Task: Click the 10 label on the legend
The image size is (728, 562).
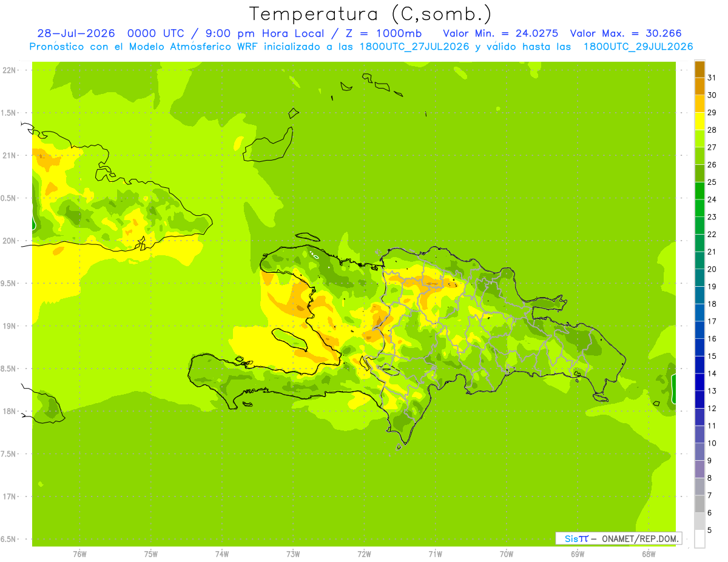Action: (x=712, y=443)
